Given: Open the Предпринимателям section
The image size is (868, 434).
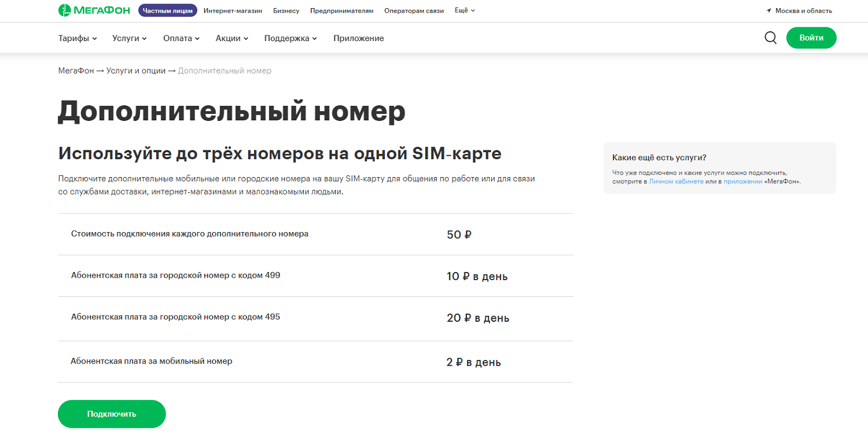Looking at the screenshot, I should [x=341, y=11].
